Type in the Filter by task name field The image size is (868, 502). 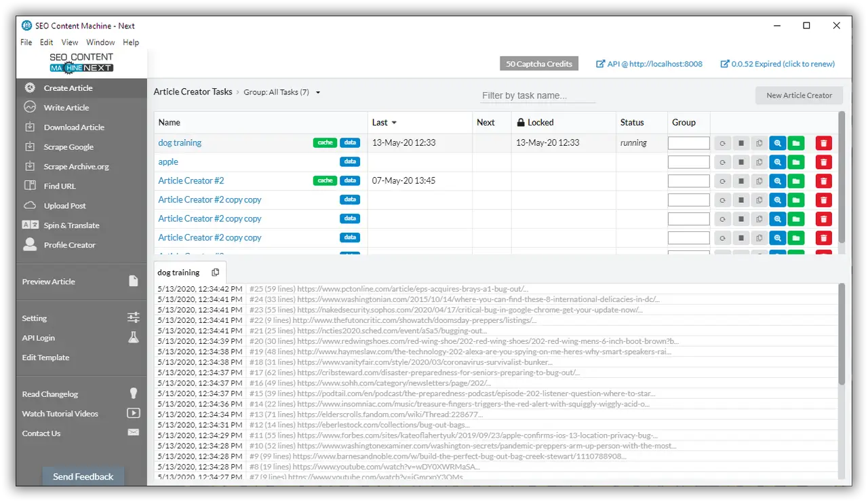point(537,95)
